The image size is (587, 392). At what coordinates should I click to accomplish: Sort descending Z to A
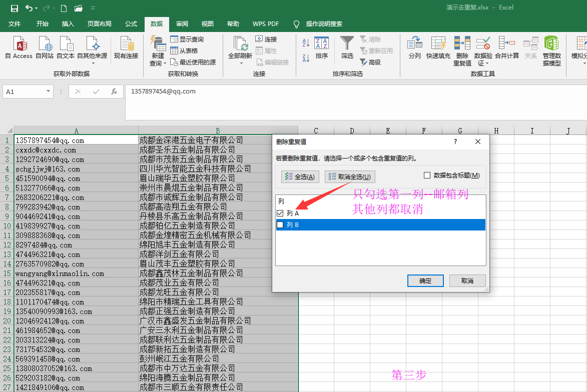[306, 58]
